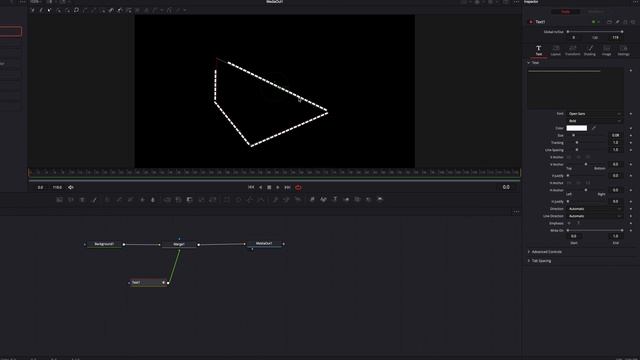The height and width of the screenshot is (360, 640).
Task: Toggle the Text1 enable dot in the Inspector header
Action: pyautogui.click(x=531, y=22)
